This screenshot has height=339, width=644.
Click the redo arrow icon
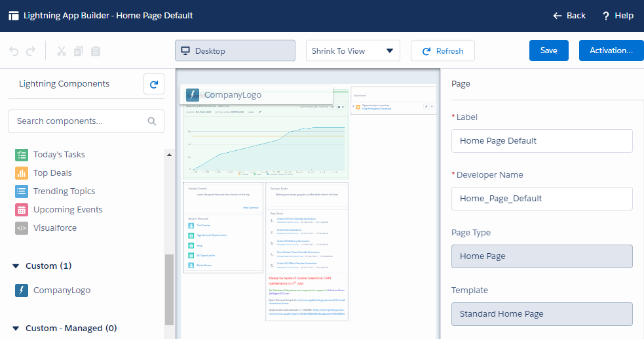click(x=31, y=51)
